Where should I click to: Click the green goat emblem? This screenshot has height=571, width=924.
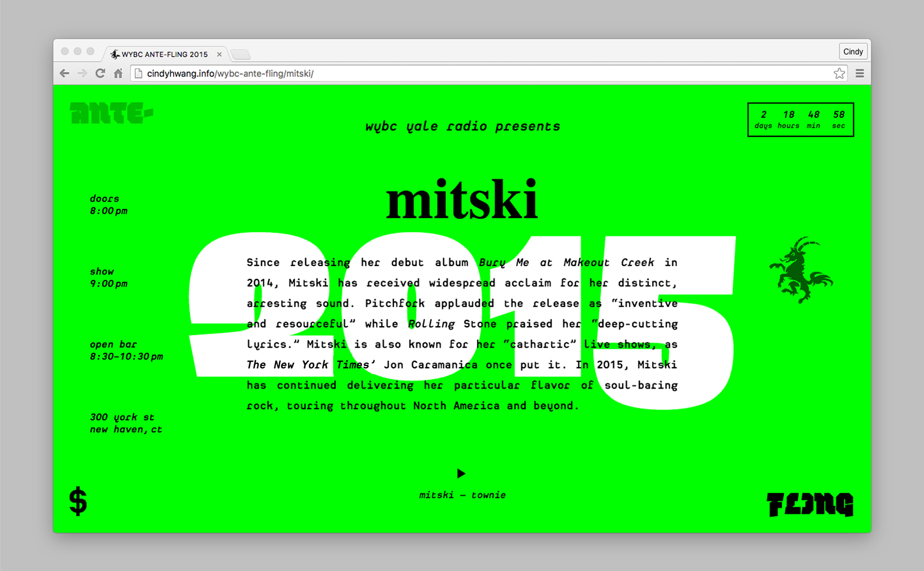click(800, 270)
